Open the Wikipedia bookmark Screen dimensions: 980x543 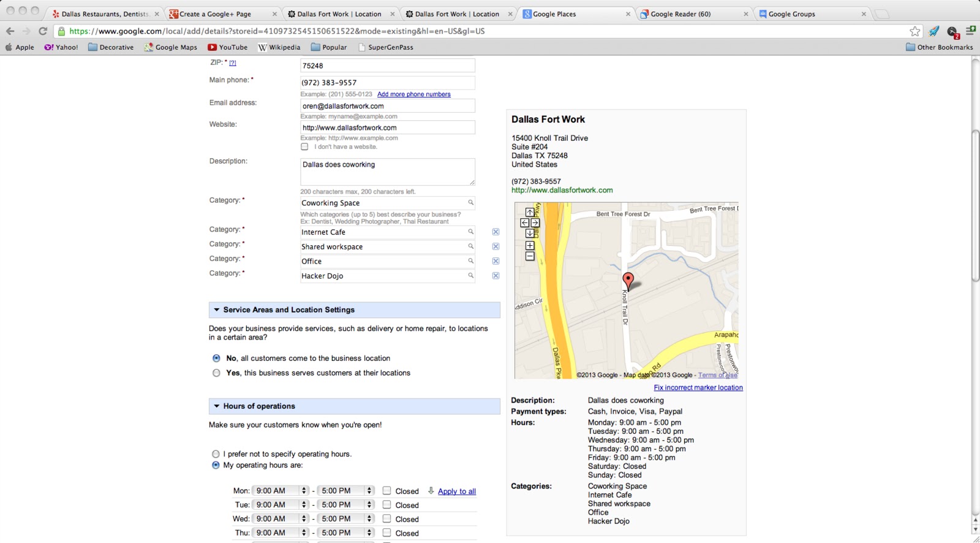[x=279, y=47]
